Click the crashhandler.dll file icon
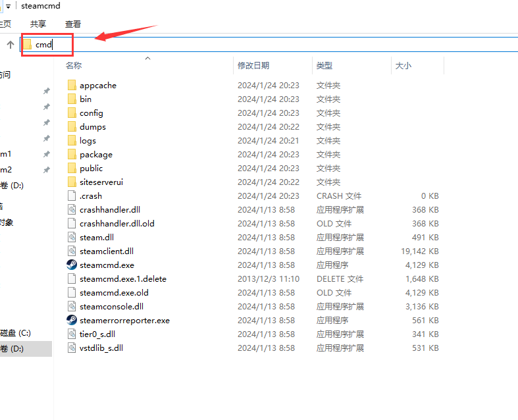 click(72, 209)
